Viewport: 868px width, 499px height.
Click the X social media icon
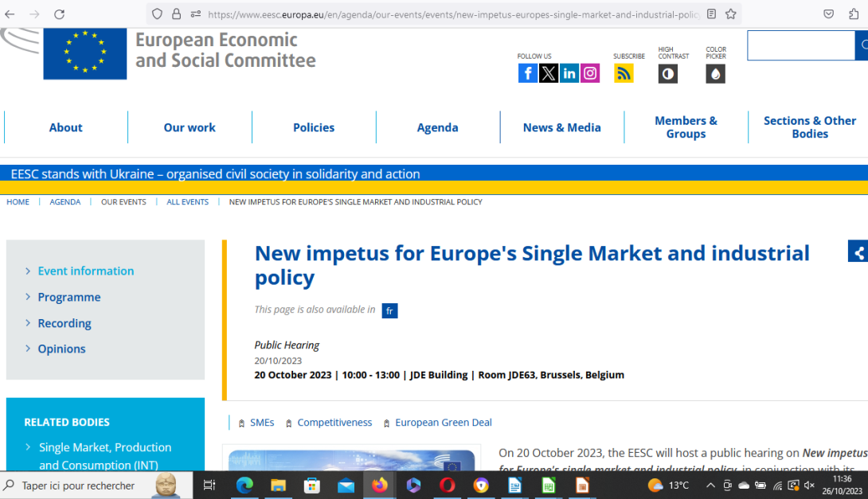(x=549, y=72)
